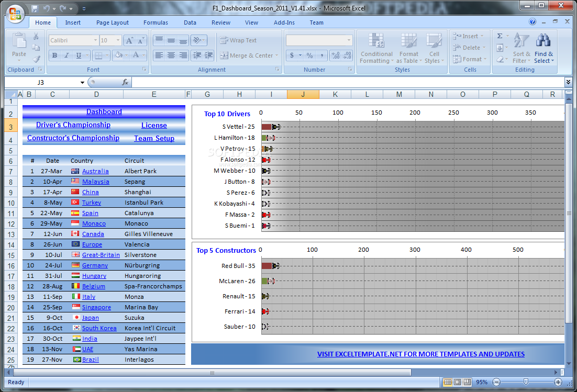The image size is (577, 392).
Task: Save the workbook from Quick Access toolbar
Action: [x=35, y=8]
